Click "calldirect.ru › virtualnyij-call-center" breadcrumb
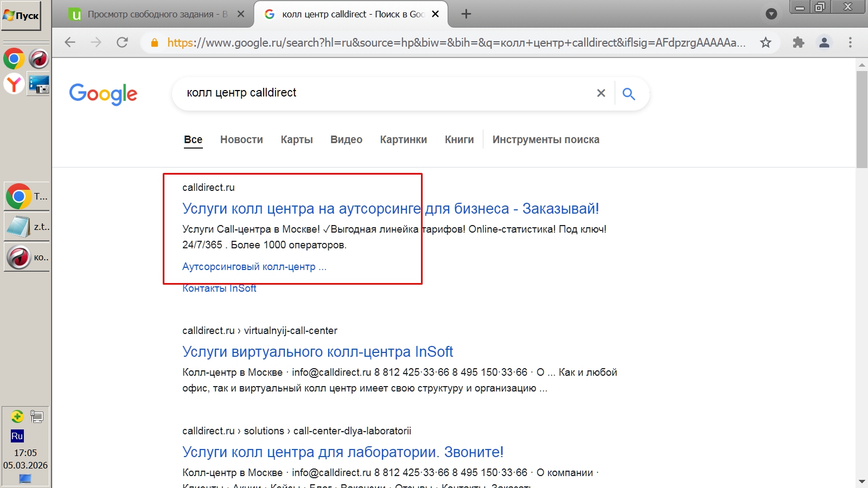 (260, 331)
